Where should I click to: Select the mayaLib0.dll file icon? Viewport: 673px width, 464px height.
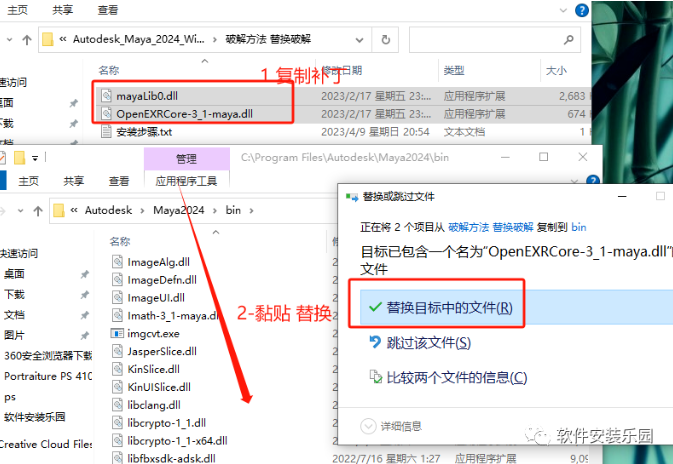coord(108,95)
